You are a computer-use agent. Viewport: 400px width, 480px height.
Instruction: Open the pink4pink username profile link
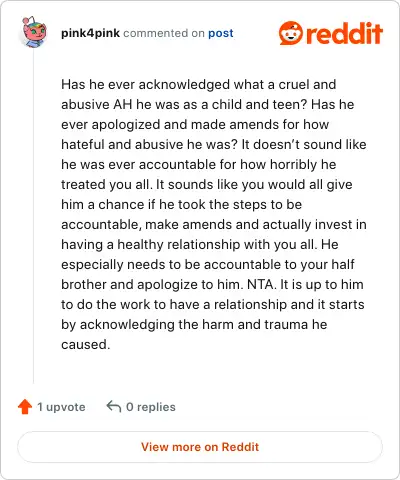pyautogui.click(x=90, y=33)
